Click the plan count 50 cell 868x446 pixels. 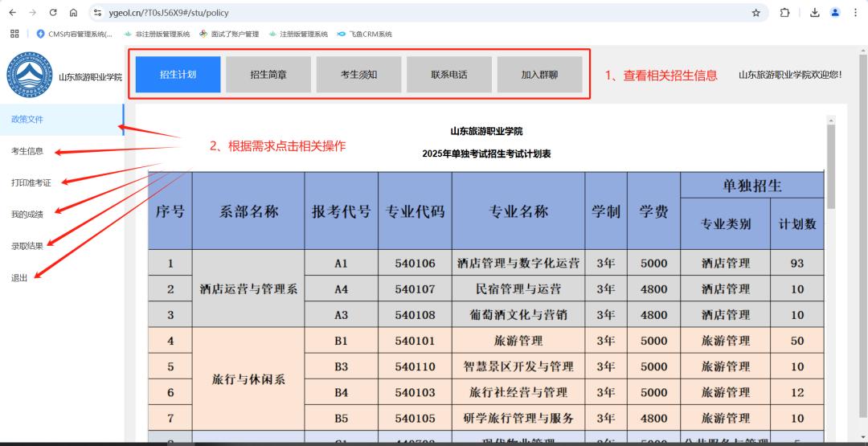tap(797, 340)
